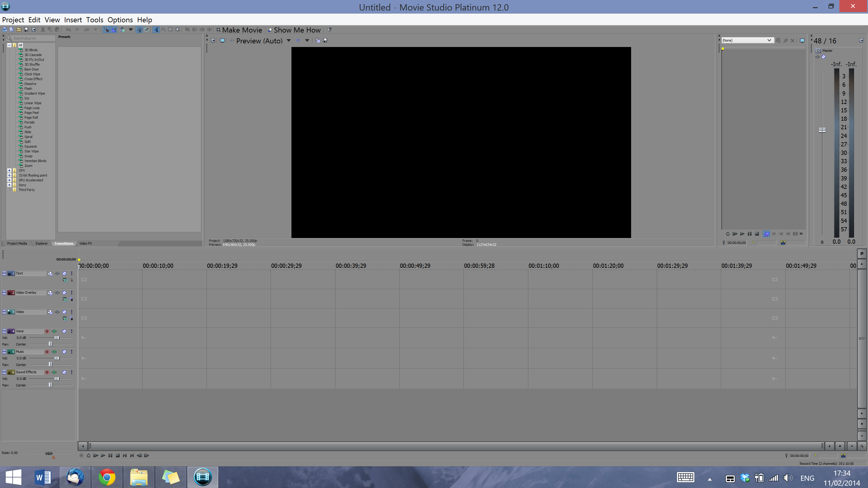Open Movie Studio from the Windows taskbar
The image size is (868, 488).
click(203, 477)
